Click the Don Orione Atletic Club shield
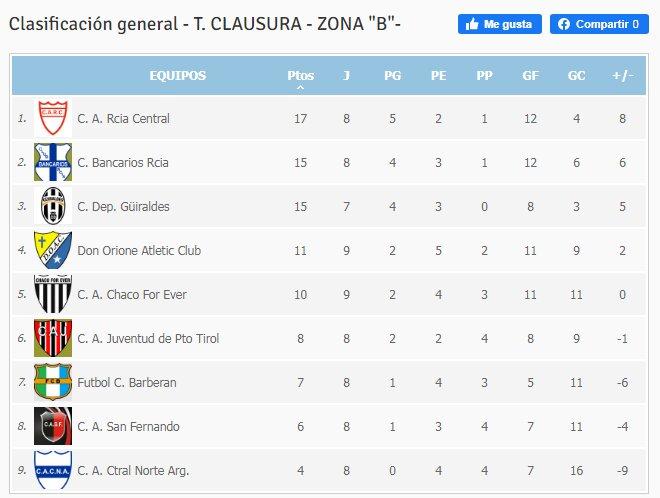 [53, 250]
